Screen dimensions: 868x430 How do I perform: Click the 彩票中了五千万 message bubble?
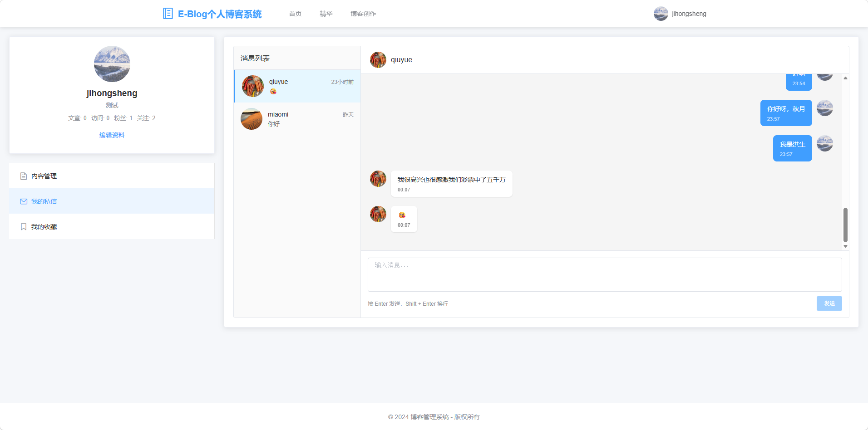[x=452, y=184]
